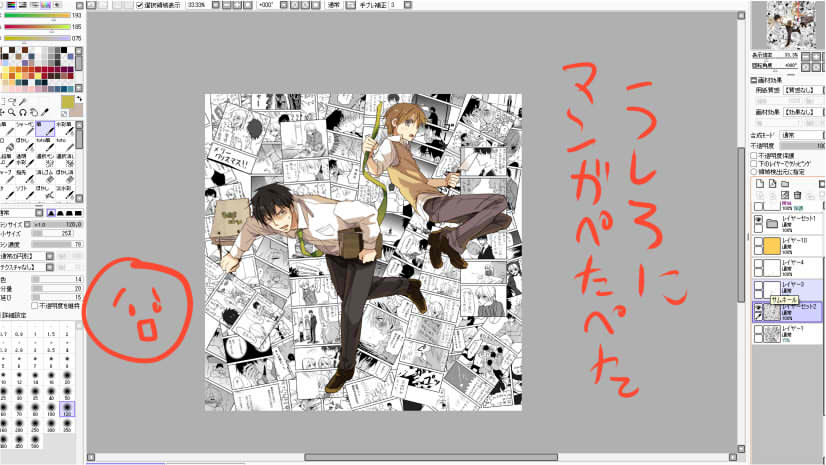Hide レイヤーセット1 with its eye icon
Screen dimensions: 826x465
coord(758,220)
